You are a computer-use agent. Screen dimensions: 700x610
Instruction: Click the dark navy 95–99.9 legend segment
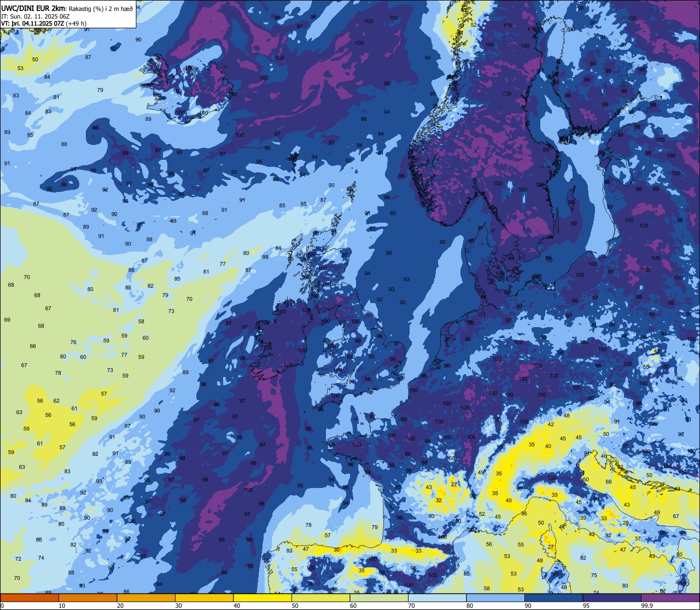[612, 597]
